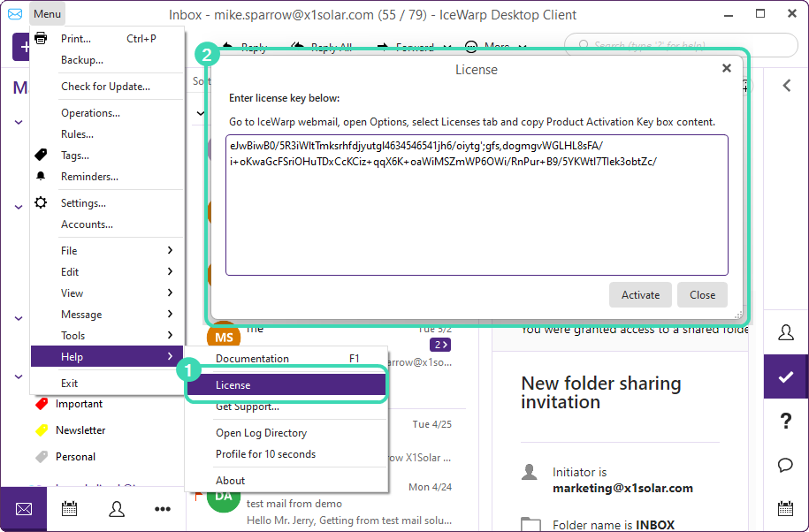This screenshot has width=809, height=532.
Task: Open the MS avatar message in the list
Action: tap(224, 338)
